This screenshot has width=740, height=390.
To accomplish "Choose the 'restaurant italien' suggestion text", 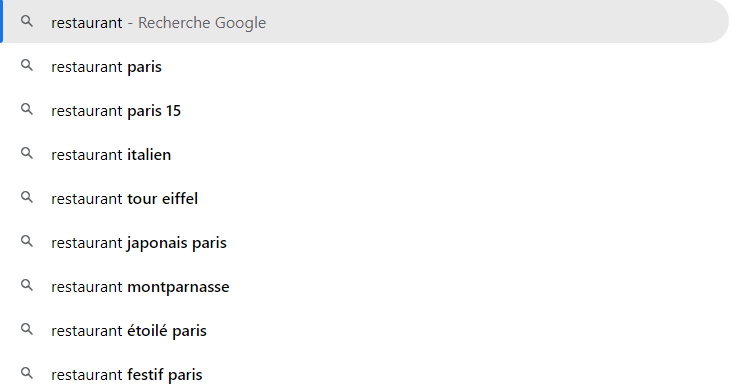I will 111,155.
